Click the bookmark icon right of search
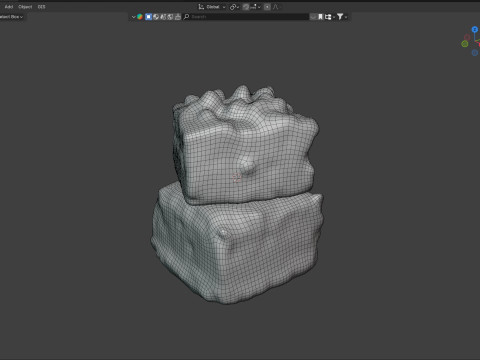Viewport: 480px width, 360px height. [320, 17]
